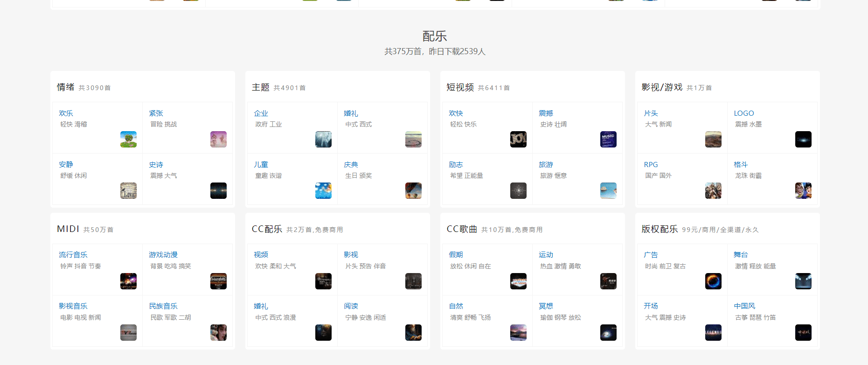Viewport: 868px width, 365px height.
Task: Click the 欢乐 tree thumbnail image
Action: pos(128,139)
